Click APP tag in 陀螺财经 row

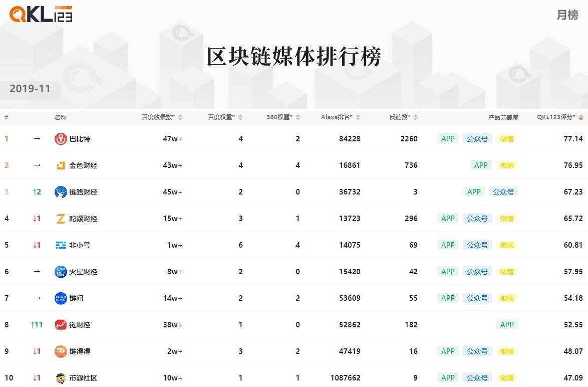click(448, 219)
